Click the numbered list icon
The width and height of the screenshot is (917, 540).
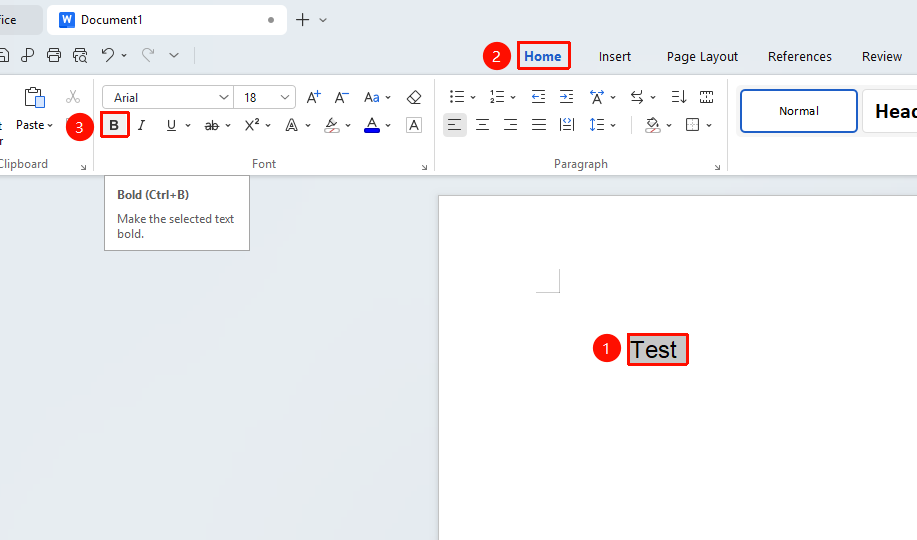click(497, 97)
